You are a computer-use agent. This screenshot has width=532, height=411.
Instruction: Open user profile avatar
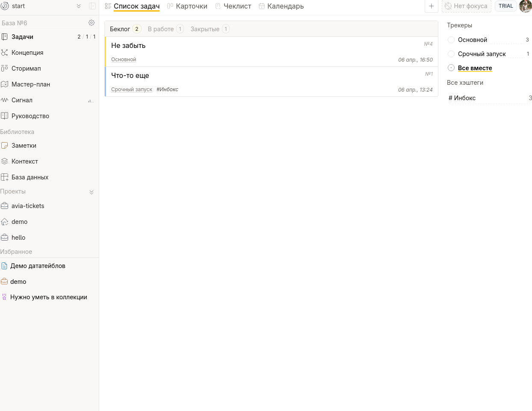point(525,6)
